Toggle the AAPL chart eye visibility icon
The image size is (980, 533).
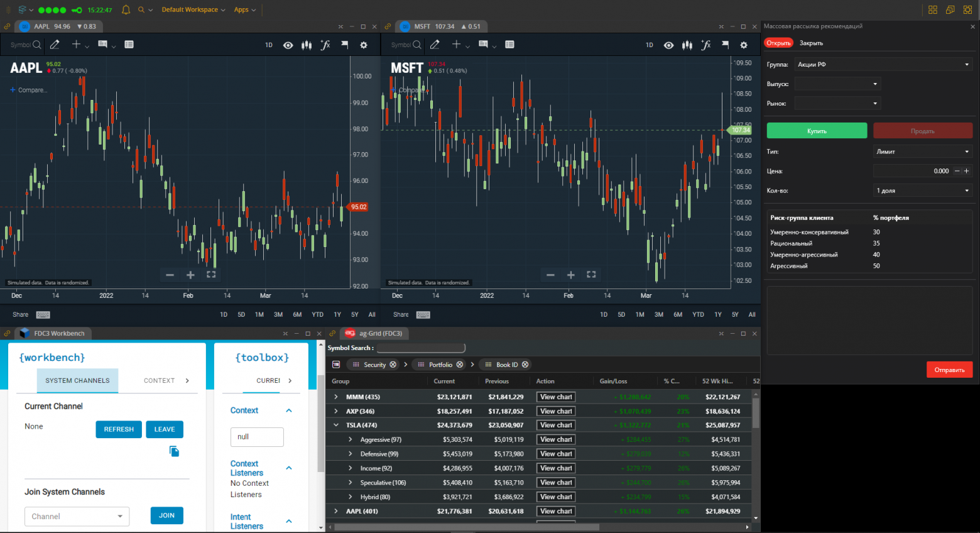tap(288, 45)
